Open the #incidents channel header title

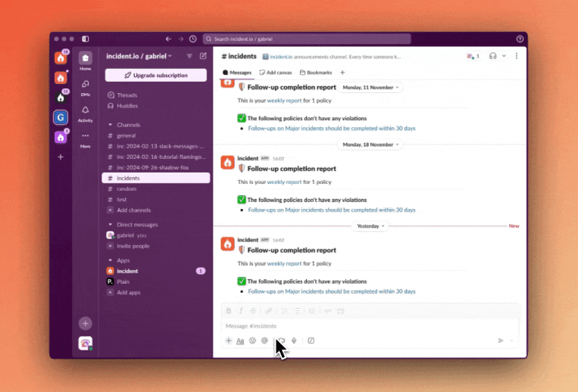pyautogui.click(x=239, y=56)
